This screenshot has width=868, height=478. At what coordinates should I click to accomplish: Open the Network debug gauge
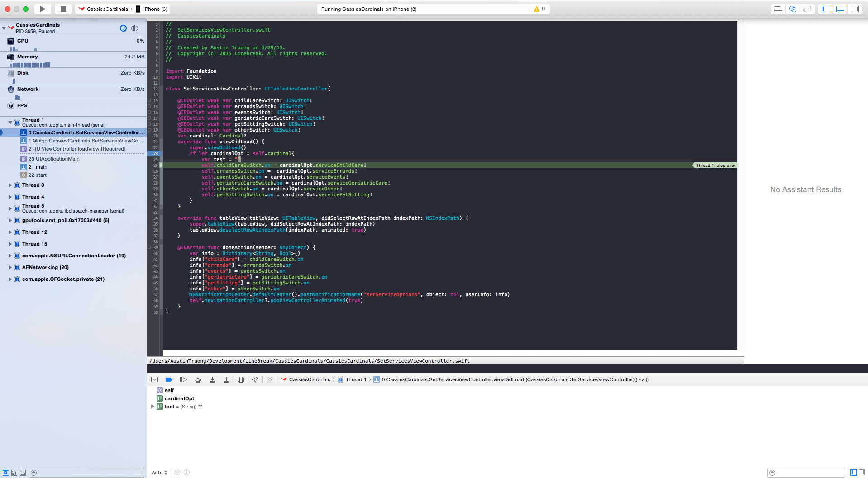(x=73, y=92)
